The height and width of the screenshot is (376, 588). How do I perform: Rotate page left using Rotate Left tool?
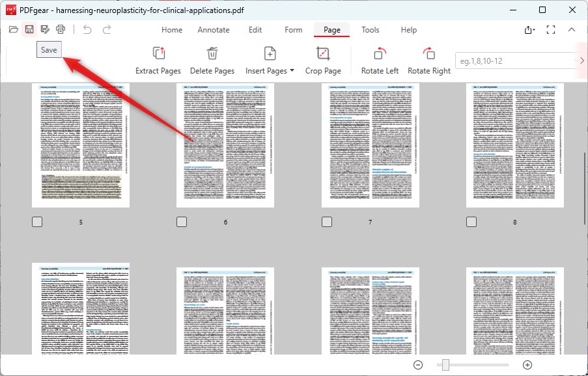click(380, 60)
